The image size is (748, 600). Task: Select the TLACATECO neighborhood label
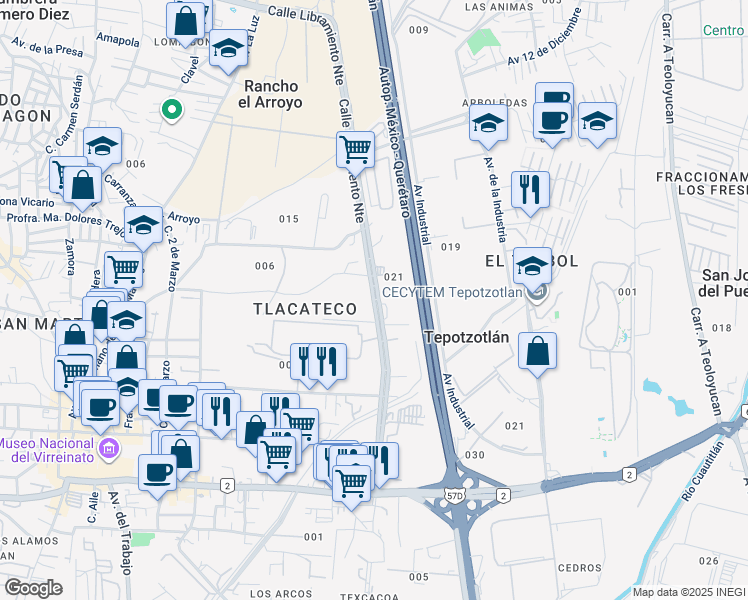[305, 309]
